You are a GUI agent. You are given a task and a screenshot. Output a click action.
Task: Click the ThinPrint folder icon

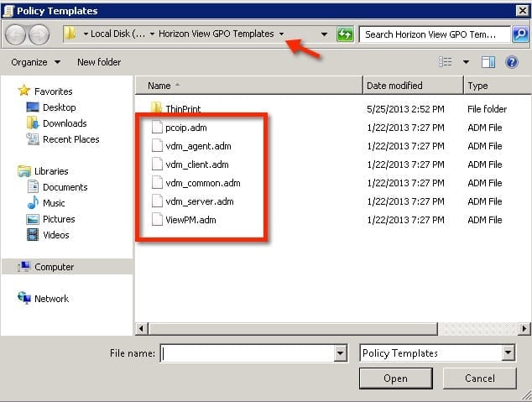tap(156, 107)
